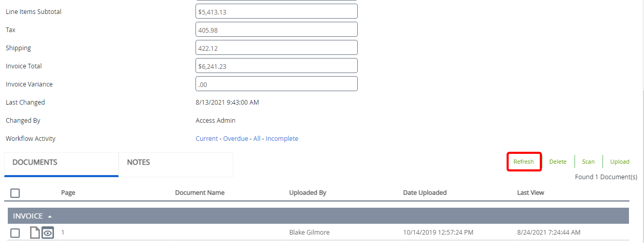Select the DOCUMENTS tab
Image resolution: width=644 pixels, height=245 pixels.
point(35,163)
